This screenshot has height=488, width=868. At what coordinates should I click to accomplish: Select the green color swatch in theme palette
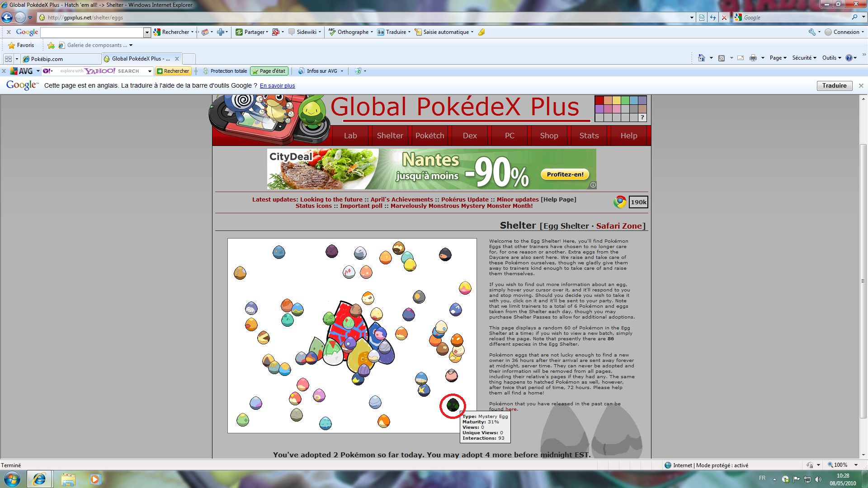coord(625,100)
